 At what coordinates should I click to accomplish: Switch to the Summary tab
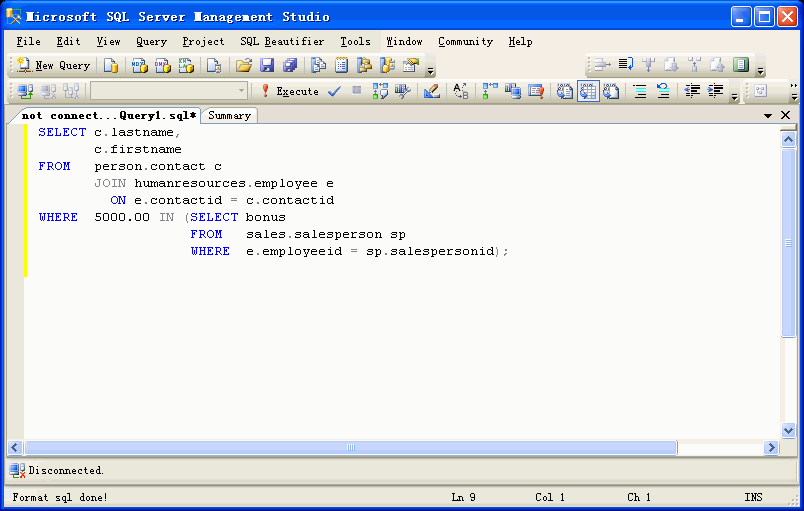coord(229,116)
